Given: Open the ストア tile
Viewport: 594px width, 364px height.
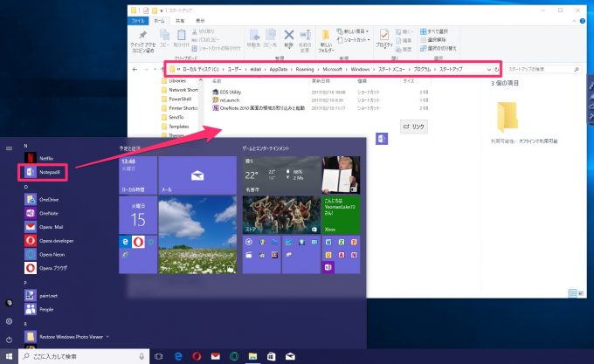Looking at the screenshot, I should click(x=281, y=215).
